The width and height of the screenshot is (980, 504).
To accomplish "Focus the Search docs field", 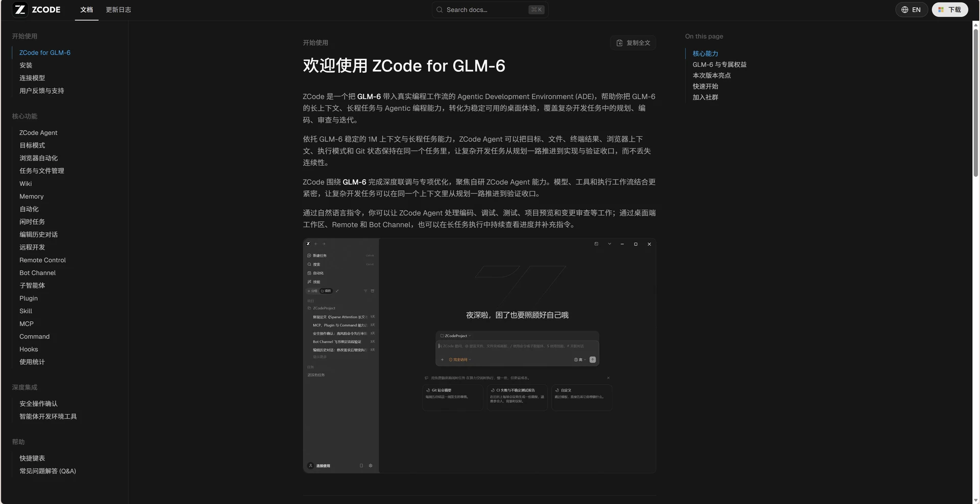I will click(x=490, y=10).
